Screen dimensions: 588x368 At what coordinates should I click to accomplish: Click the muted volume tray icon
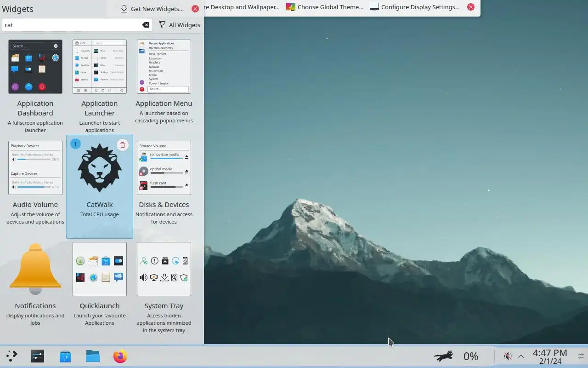[x=508, y=356]
